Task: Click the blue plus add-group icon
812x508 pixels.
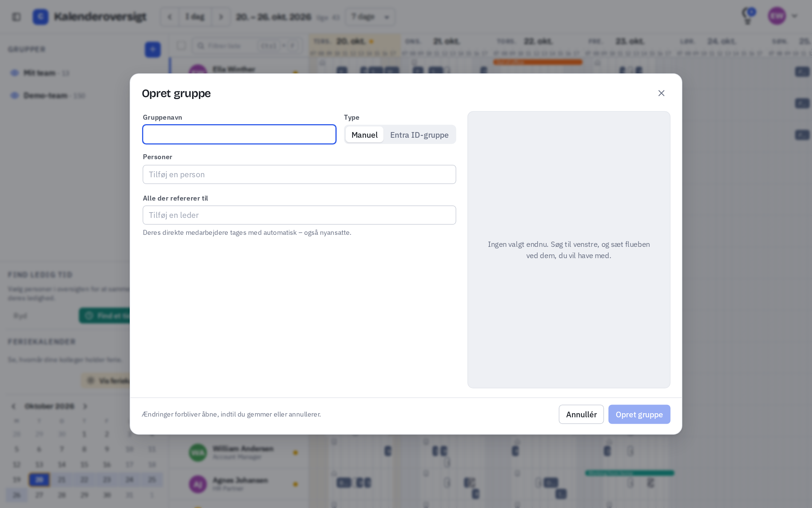Action: click(x=153, y=49)
